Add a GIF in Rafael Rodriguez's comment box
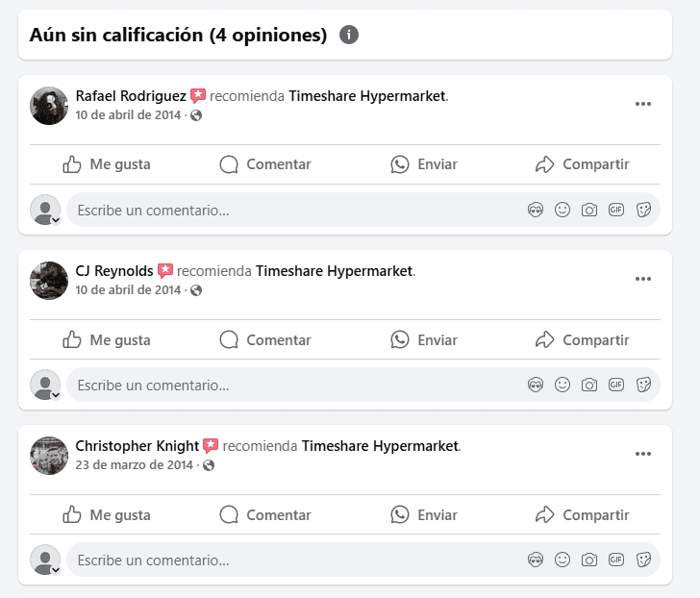Image resolution: width=700 pixels, height=598 pixels. (616, 210)
